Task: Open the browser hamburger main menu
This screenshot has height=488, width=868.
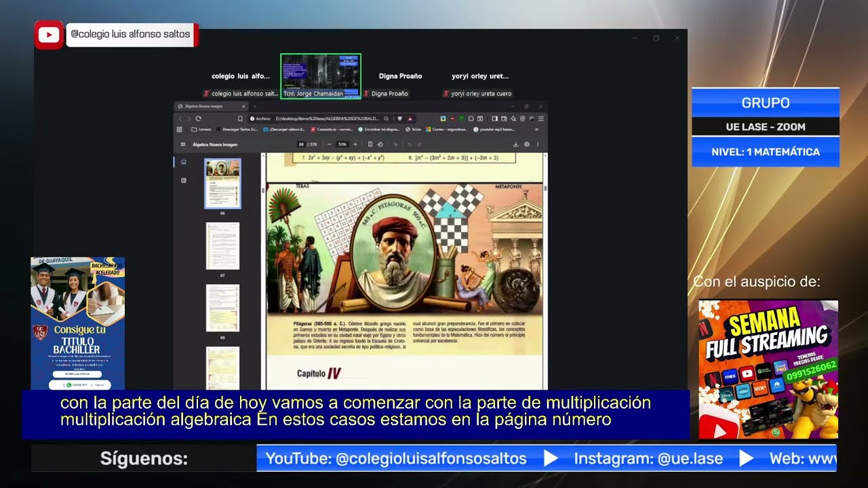Action: tap(541, 119)
